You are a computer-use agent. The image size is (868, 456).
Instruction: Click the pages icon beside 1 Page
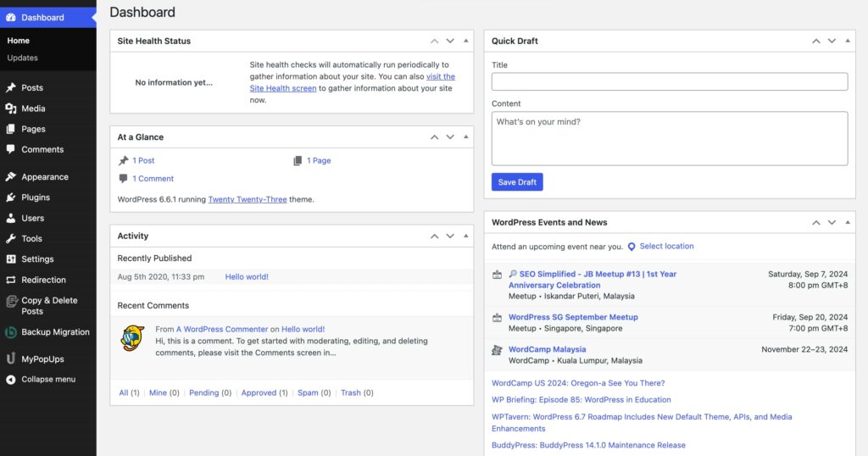[x=298, y=160]
